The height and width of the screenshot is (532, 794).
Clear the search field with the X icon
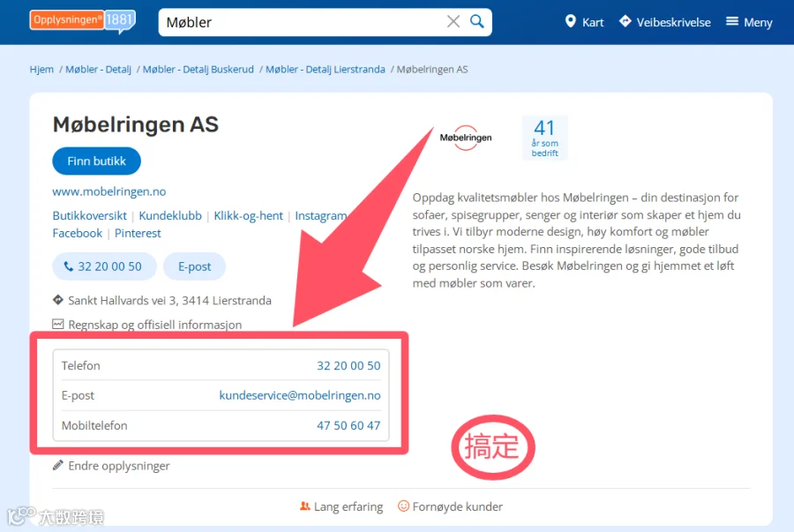click(453, 21)
